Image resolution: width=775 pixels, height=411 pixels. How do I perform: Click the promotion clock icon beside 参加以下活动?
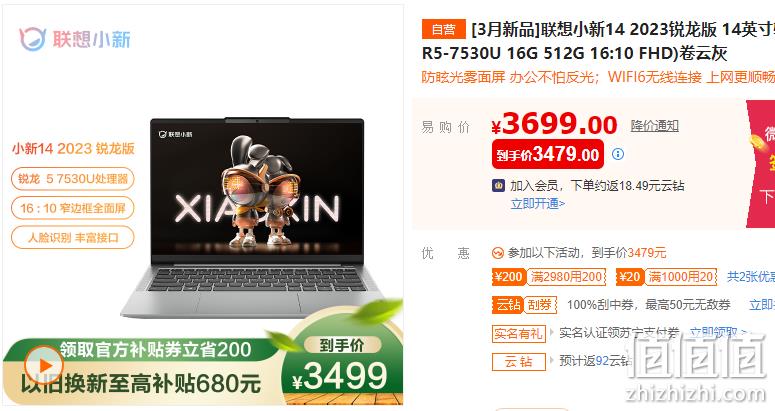[497, 253]
